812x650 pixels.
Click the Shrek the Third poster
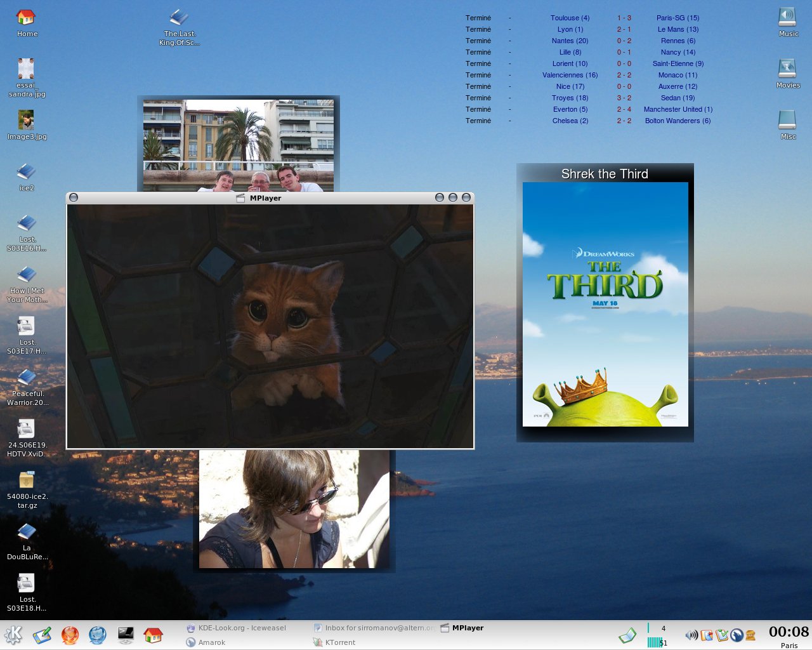(x=605, y=304)
